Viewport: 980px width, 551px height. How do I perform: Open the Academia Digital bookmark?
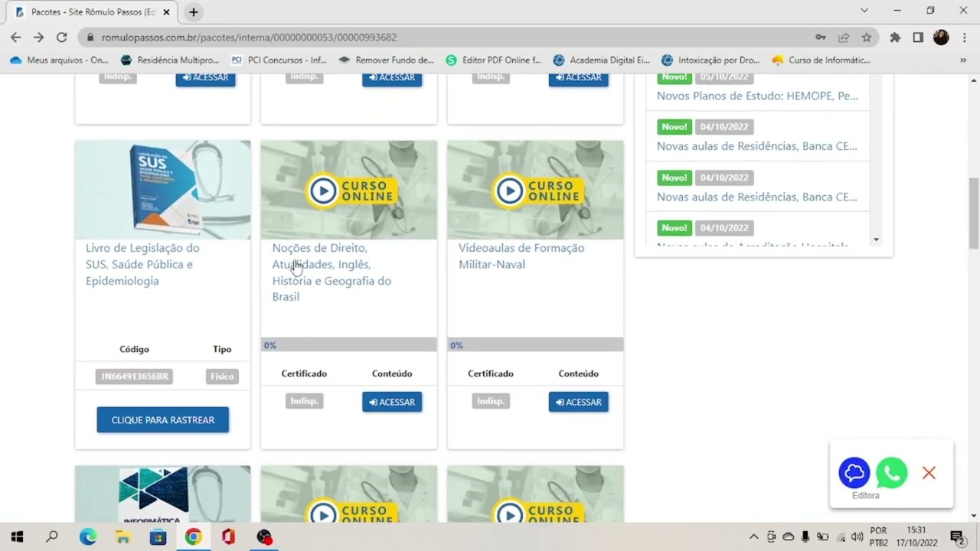pos(602,60)
